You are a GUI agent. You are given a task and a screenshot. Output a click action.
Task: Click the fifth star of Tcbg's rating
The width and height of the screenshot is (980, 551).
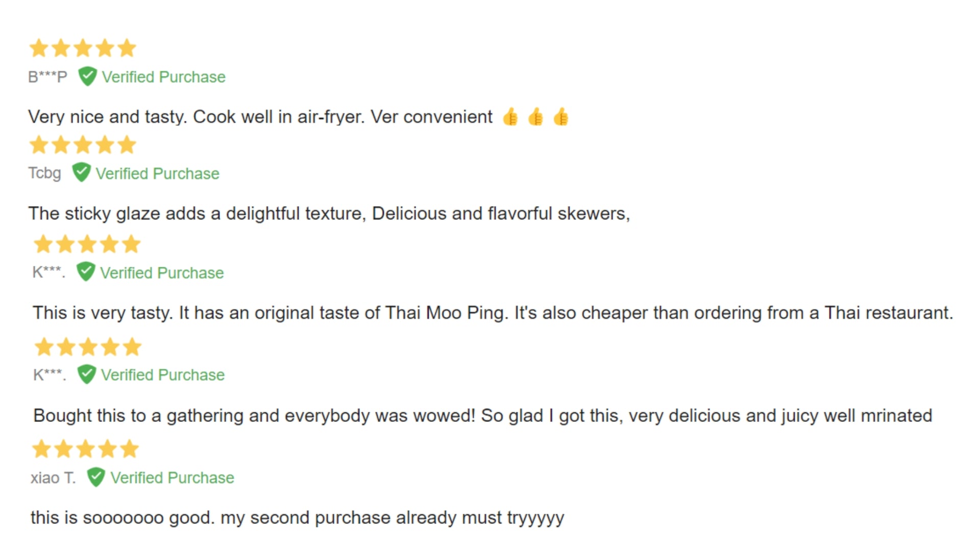[127, 145]
